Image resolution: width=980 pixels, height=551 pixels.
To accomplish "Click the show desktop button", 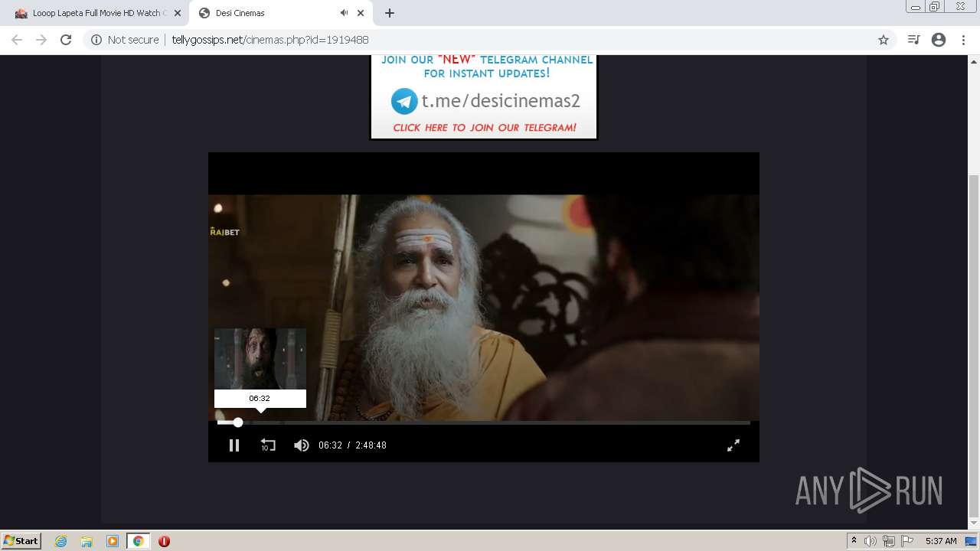I will [x=971, y=541].
